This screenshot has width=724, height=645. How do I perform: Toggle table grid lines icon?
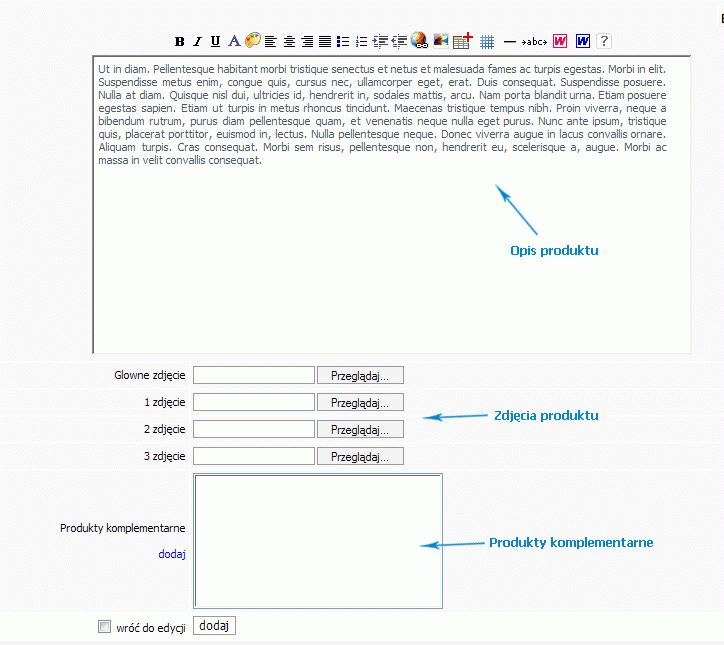point(487,42)
